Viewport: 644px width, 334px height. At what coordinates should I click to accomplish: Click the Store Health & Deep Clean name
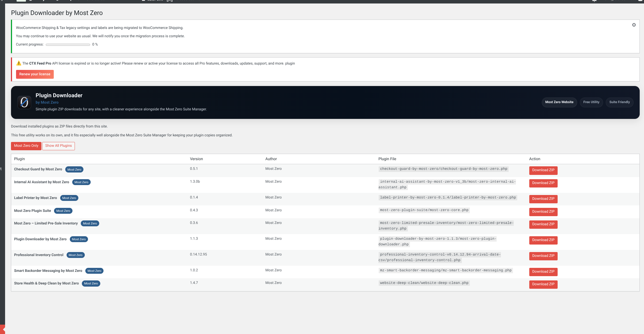46,283
